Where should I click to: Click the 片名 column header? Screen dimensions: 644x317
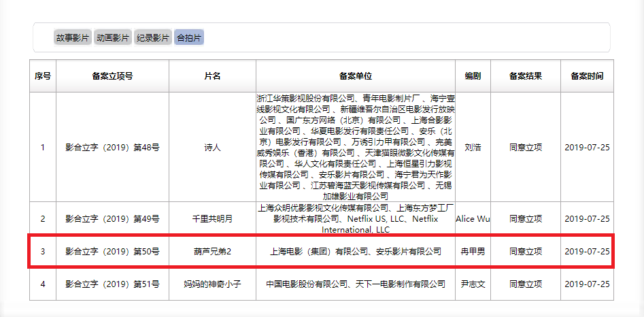click(212, 76)
